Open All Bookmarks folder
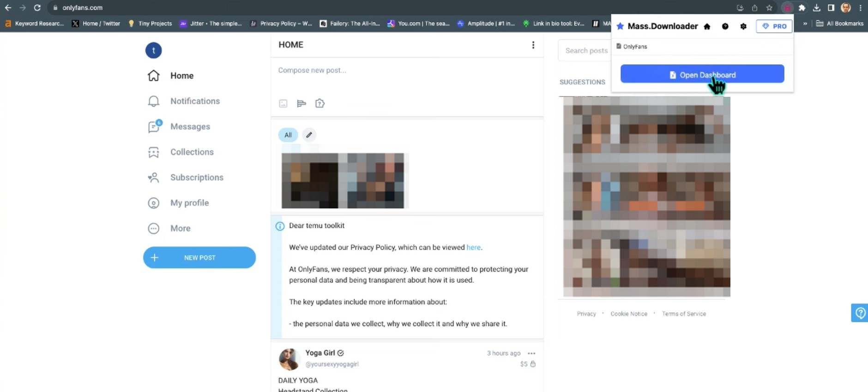 click(840, 24)
